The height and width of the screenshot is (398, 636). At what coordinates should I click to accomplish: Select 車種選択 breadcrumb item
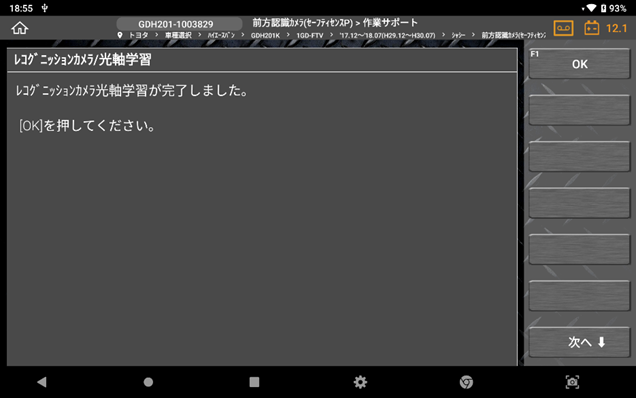coord(178,35)
